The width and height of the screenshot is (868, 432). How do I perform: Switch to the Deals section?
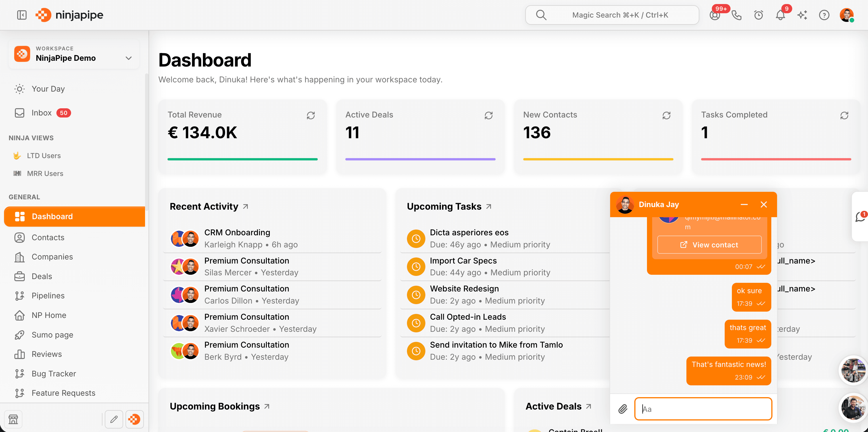[42, 276]
